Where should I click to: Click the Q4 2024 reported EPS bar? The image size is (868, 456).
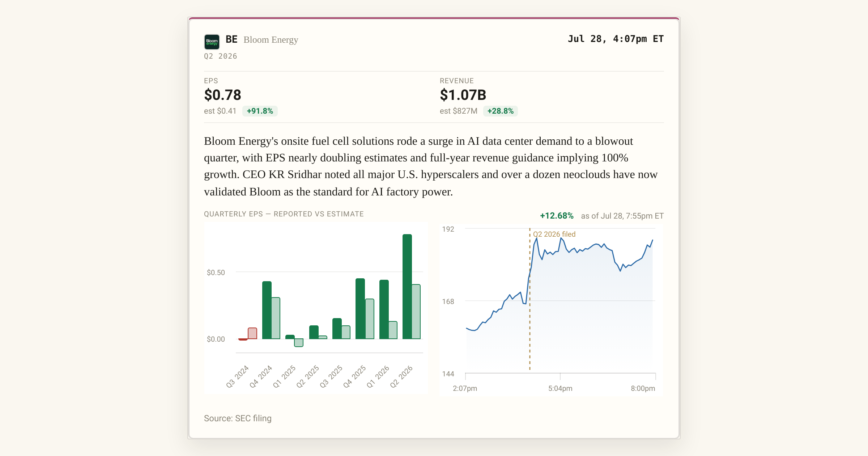tap(267, 310)
